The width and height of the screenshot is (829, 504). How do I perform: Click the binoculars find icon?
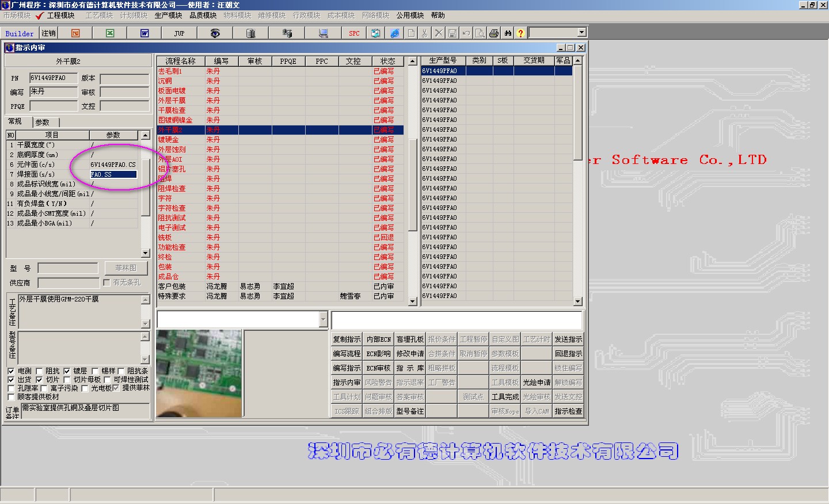point(507,33)
